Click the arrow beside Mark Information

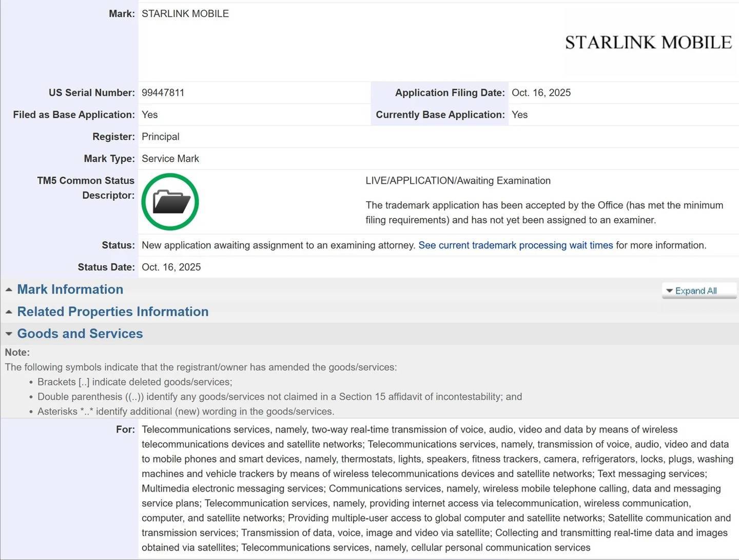[9, 290]
